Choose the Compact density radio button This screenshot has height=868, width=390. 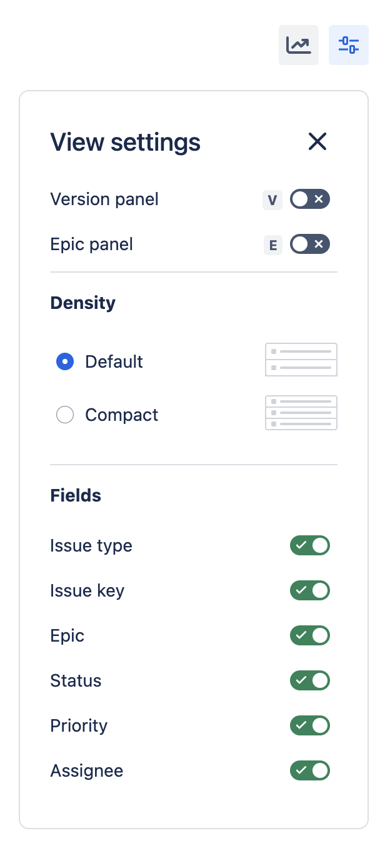pyautogui.click(x=65, y=415)
